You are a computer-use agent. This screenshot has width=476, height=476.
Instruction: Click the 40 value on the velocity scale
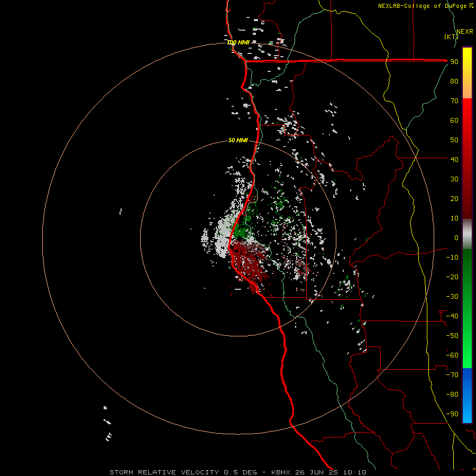454,159
